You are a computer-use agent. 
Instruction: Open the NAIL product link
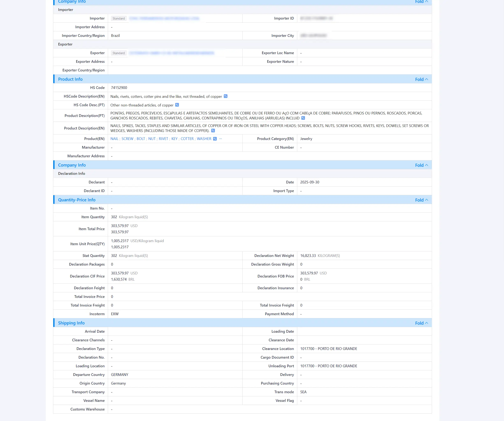click(x=114, y=139)
